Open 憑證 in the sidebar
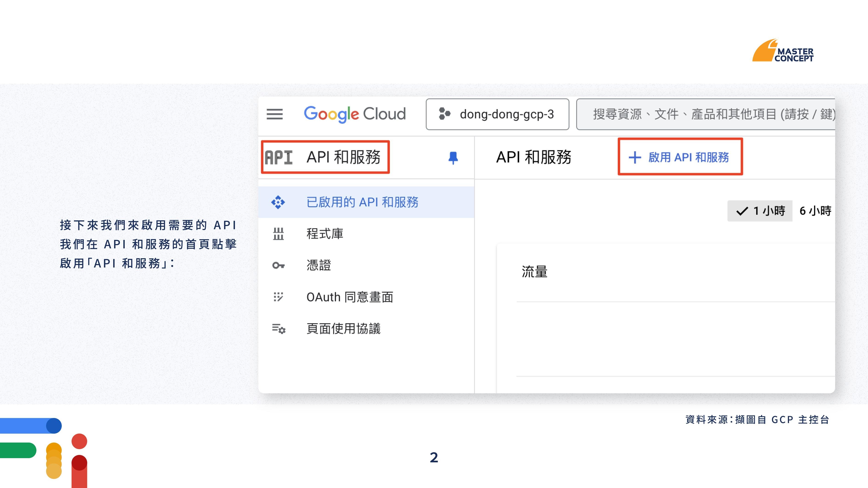 click(366, 265)
